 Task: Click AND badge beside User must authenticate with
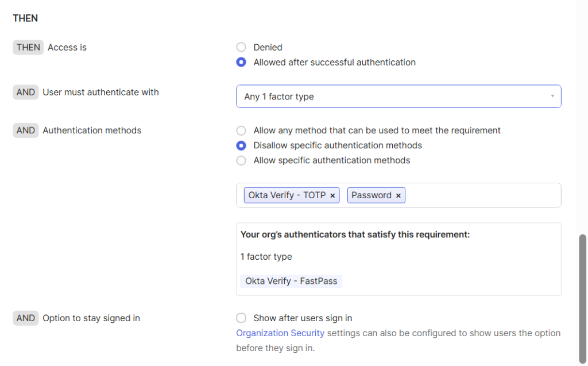(x=25, y=92)
